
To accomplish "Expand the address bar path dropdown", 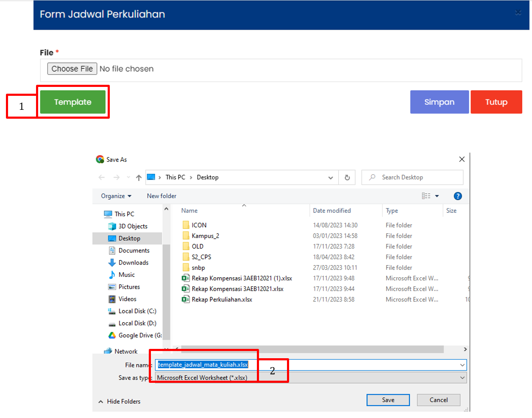I will (x=331, y=178).
